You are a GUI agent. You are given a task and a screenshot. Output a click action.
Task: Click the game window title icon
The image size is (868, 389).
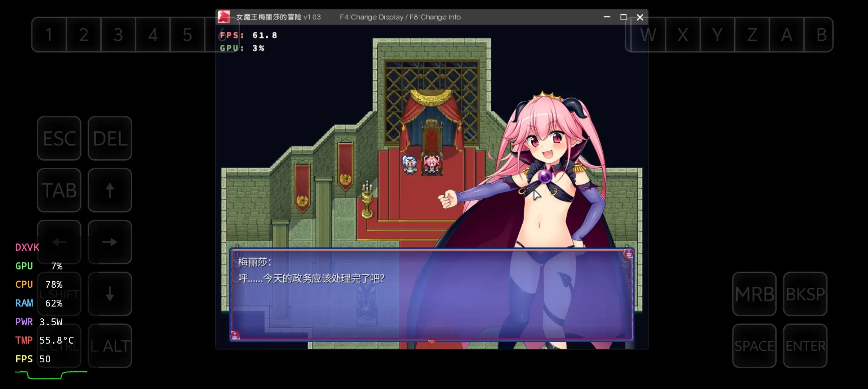tap(224, 17)
